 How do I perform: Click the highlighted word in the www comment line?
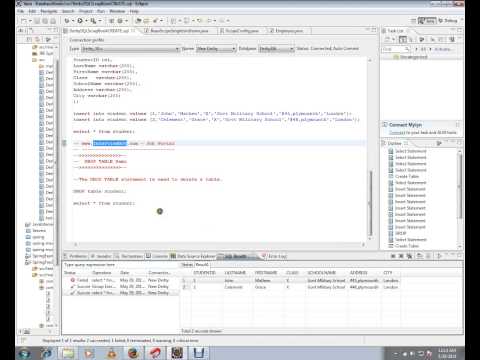(110, 143)
